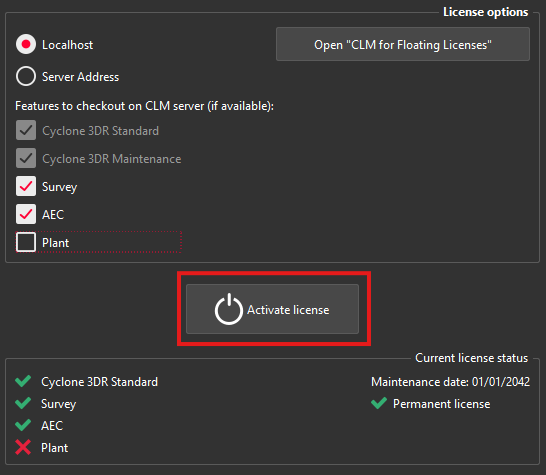
Task: Click the green checkmark next to AEC status
Action: 23,425
